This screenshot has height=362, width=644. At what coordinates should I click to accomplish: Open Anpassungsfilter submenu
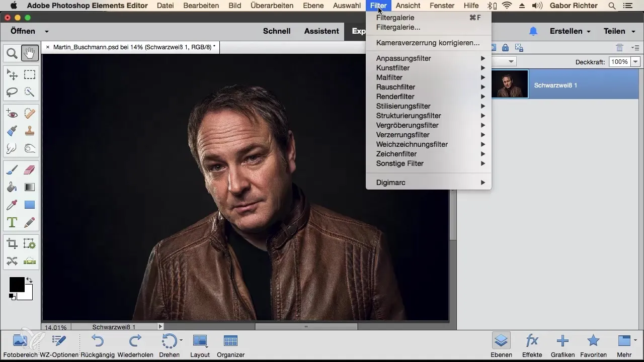click(x=429, y=58)
